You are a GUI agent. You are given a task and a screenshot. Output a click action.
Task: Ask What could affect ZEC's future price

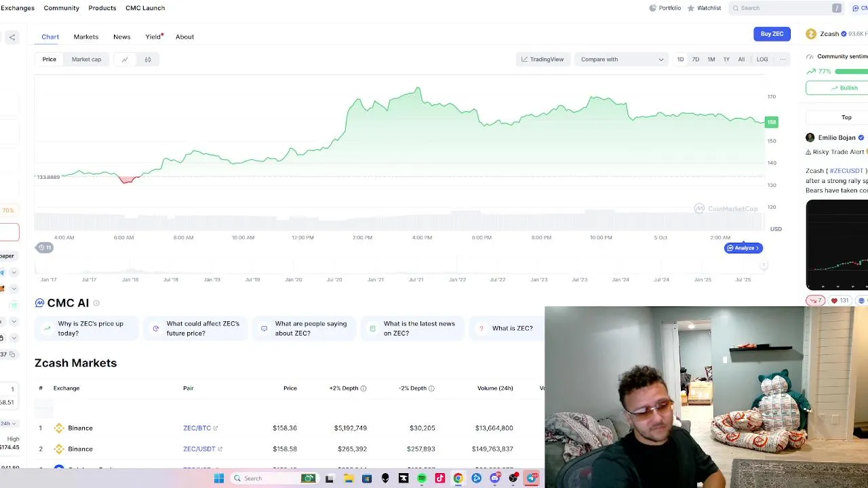point(195,329)
